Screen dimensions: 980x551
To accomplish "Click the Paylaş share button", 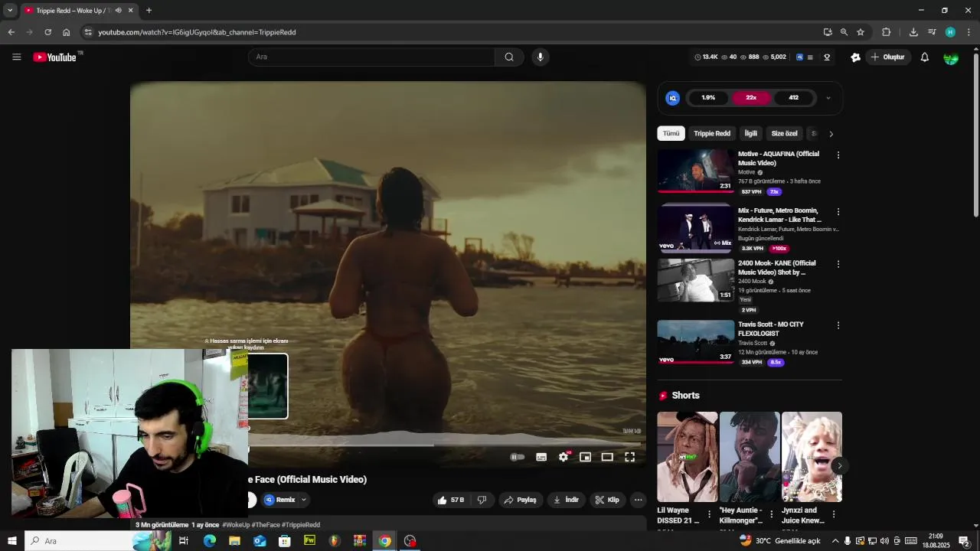I will tap(521, 500).
